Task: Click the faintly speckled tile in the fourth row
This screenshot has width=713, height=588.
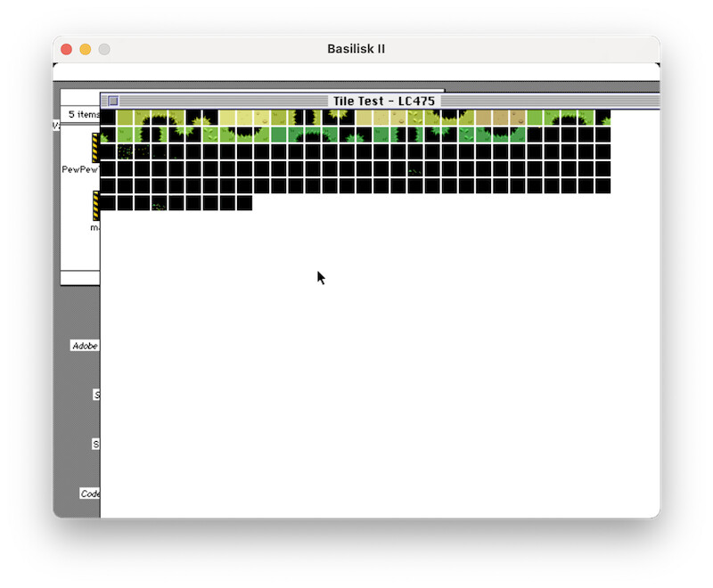Action: coord(414,168)
